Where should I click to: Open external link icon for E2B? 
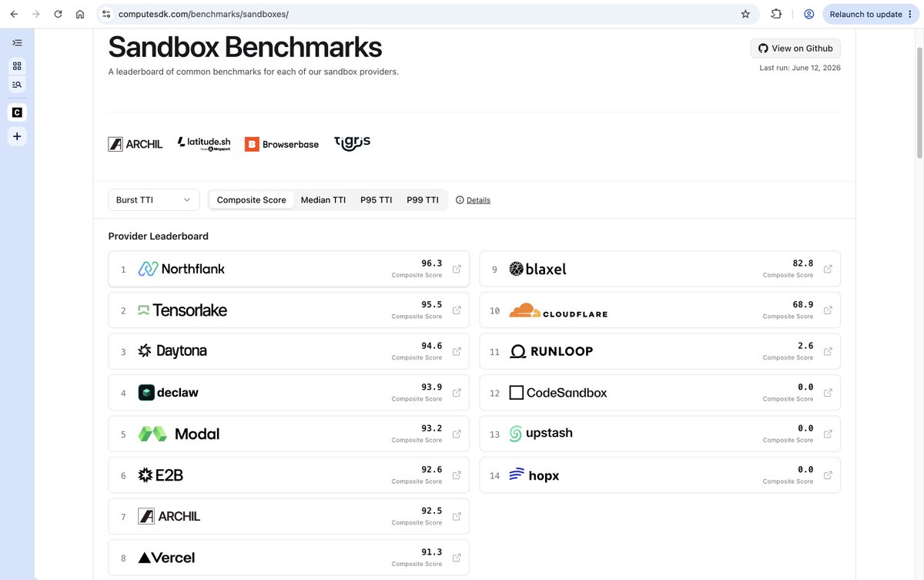point(457,475)
